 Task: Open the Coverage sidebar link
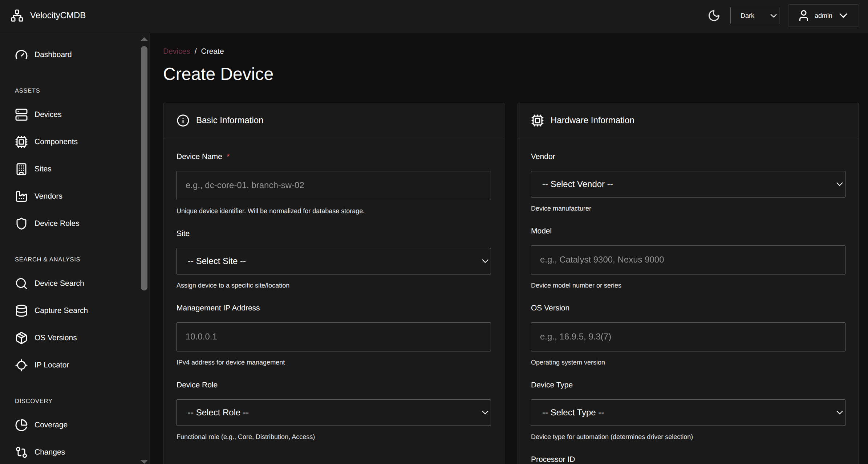[x=50, y=425]
